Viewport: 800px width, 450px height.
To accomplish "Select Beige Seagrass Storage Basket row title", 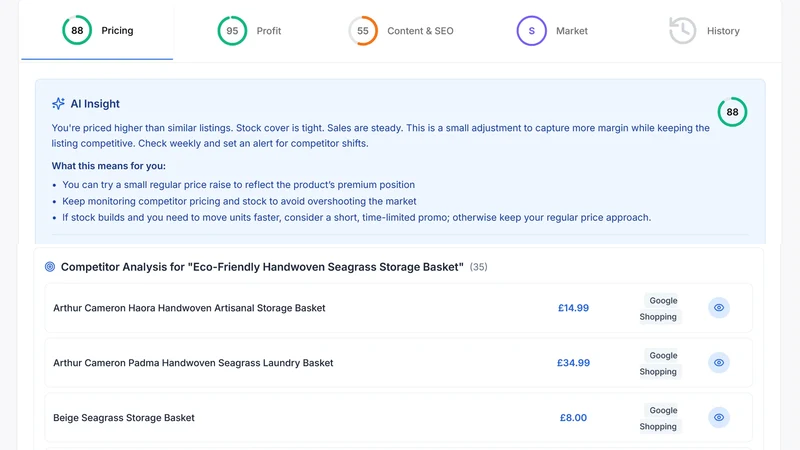I will (x=124, y=418).
